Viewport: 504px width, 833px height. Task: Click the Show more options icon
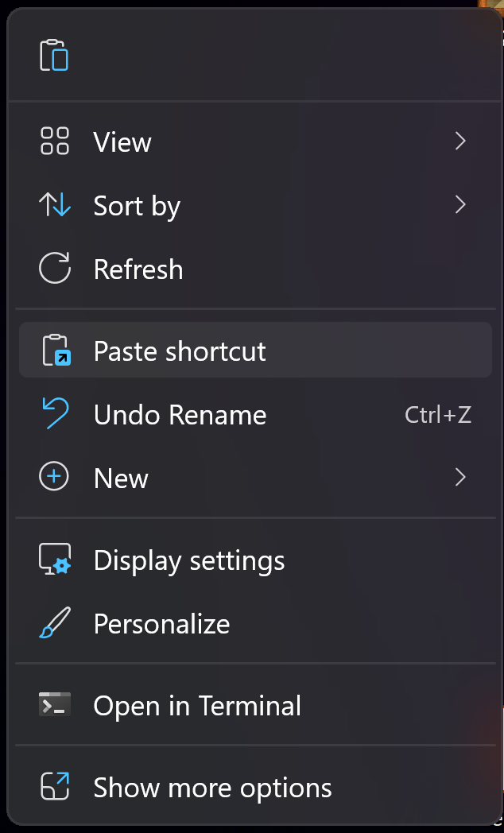coord(55,787)
